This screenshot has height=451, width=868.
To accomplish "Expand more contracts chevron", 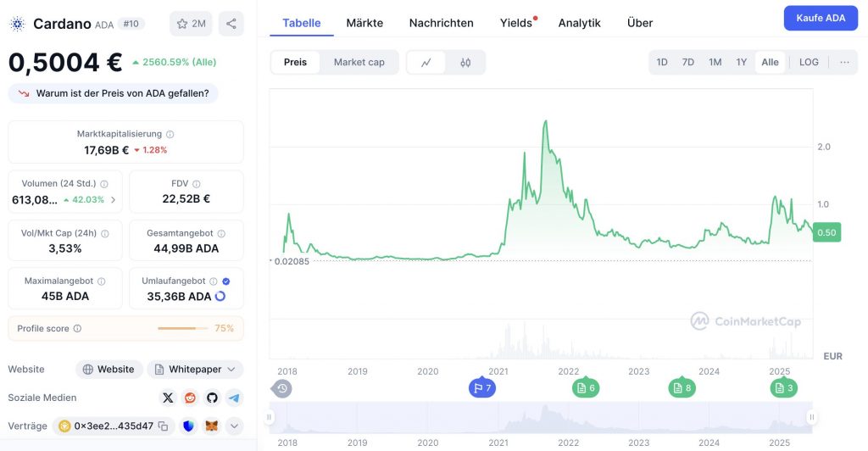I will 234,426.
